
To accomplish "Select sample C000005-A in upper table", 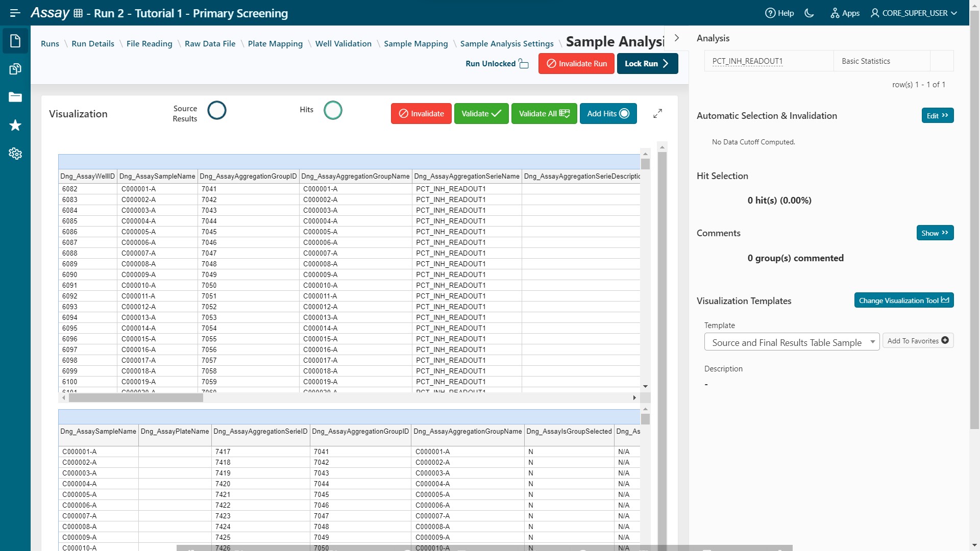I will coord(157,232).
